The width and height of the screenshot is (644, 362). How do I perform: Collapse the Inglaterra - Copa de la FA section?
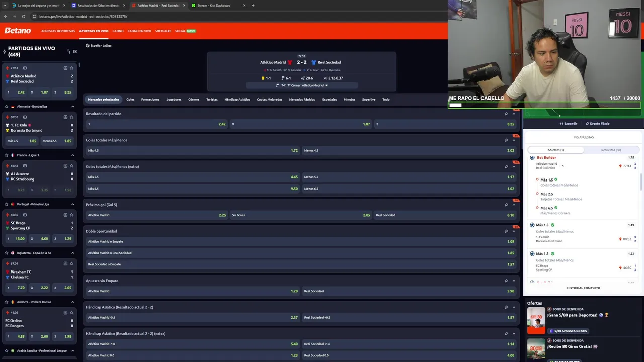(72, 253)
